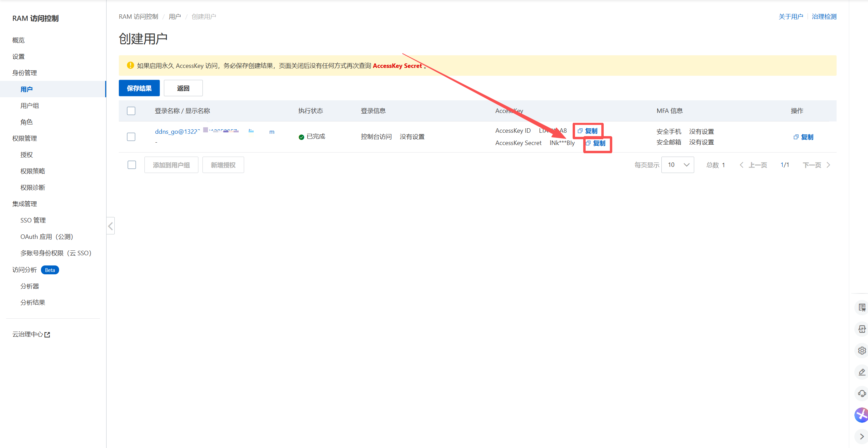Collapse the left navigation panel

click(111, 226)
